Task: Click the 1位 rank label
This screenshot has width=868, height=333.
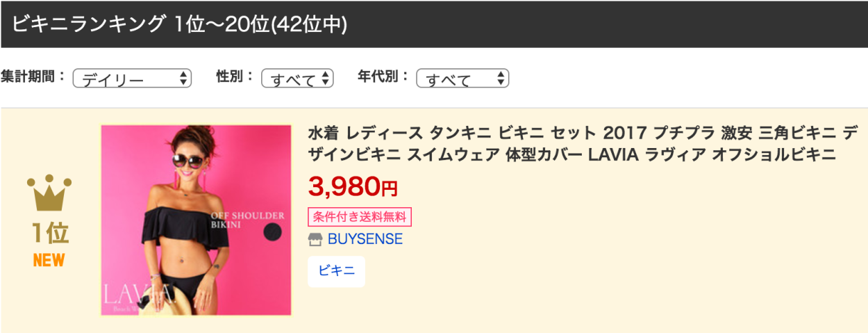Action: 49,234
